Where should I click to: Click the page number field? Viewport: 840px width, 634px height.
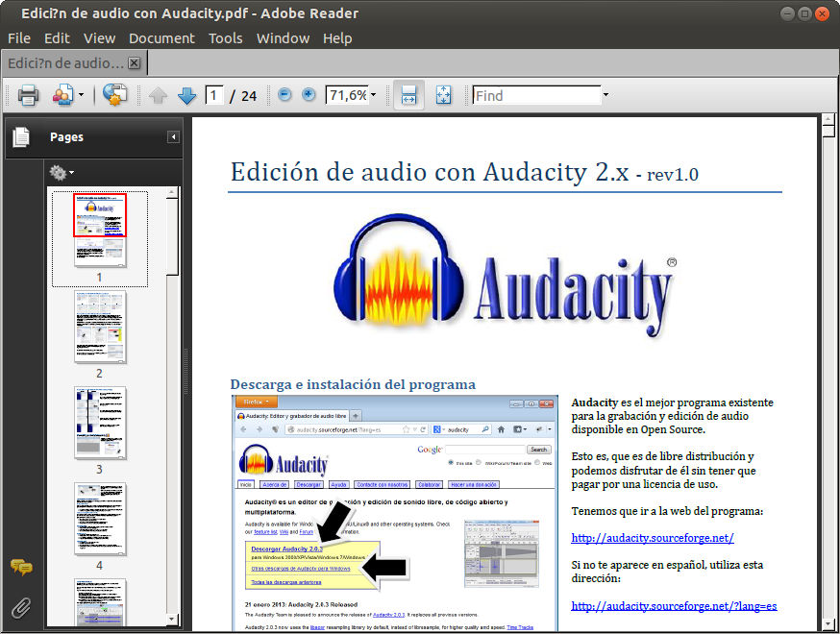[x=214, y=96]
